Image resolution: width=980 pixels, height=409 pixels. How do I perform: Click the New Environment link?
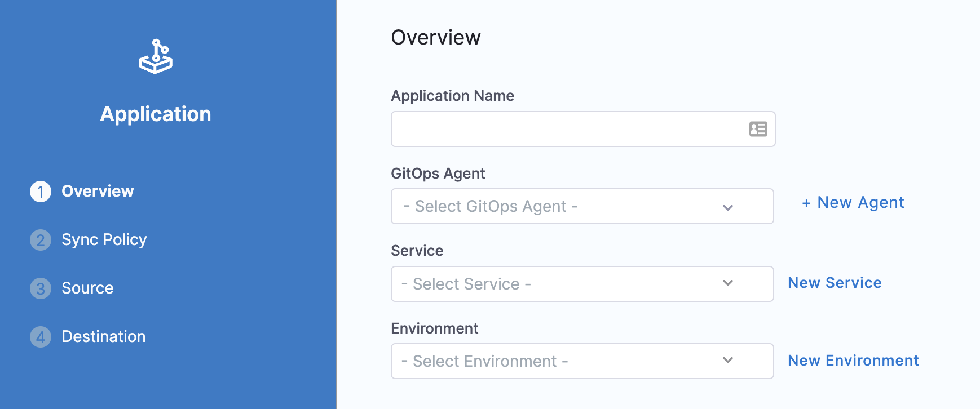click(x=853, y=361)
